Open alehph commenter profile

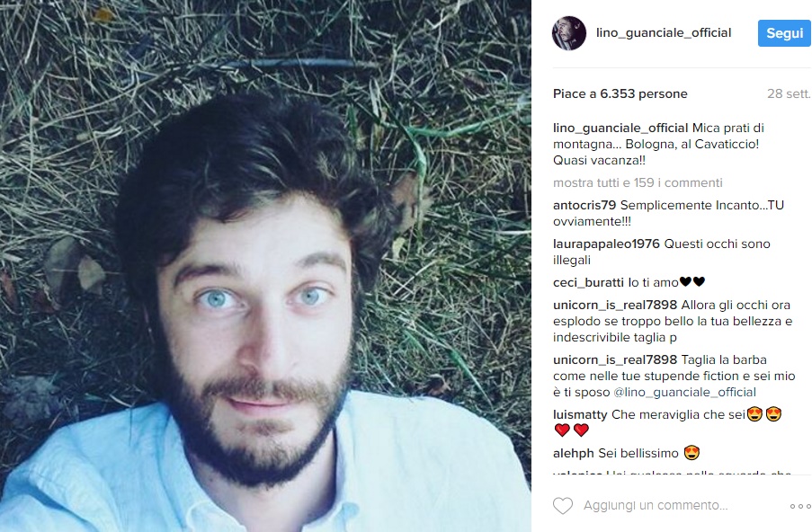pos(574,453)
